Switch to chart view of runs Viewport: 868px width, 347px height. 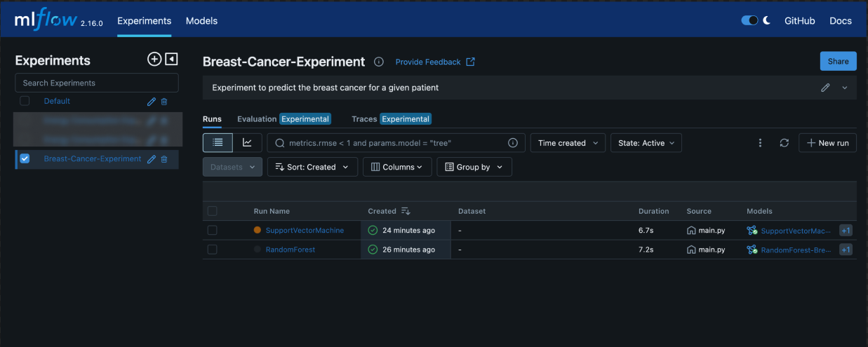[247, 143]
